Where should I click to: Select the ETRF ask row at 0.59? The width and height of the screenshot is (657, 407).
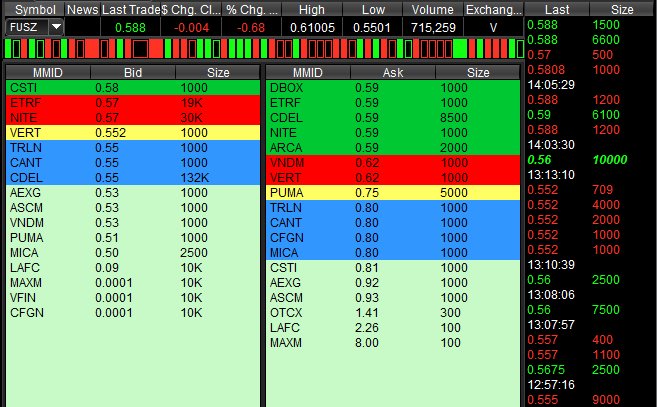[393, 103]
